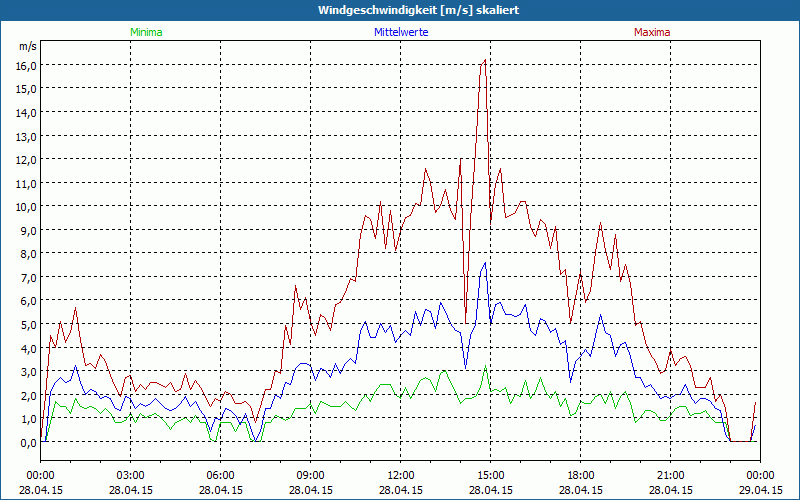The height and width of the screenshot is (500, 800).
Task: Pick the 09:00 time axis label
Action: [x=311, y=475]
